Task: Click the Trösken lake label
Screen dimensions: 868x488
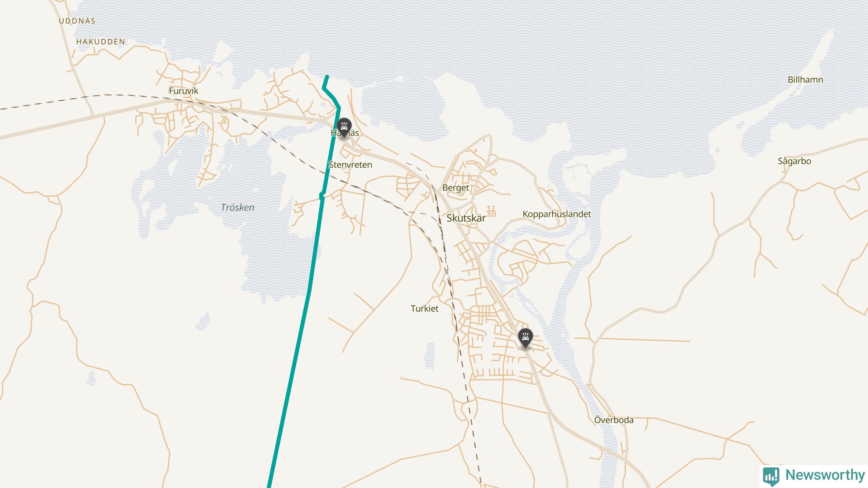Action: pos(237,207)
